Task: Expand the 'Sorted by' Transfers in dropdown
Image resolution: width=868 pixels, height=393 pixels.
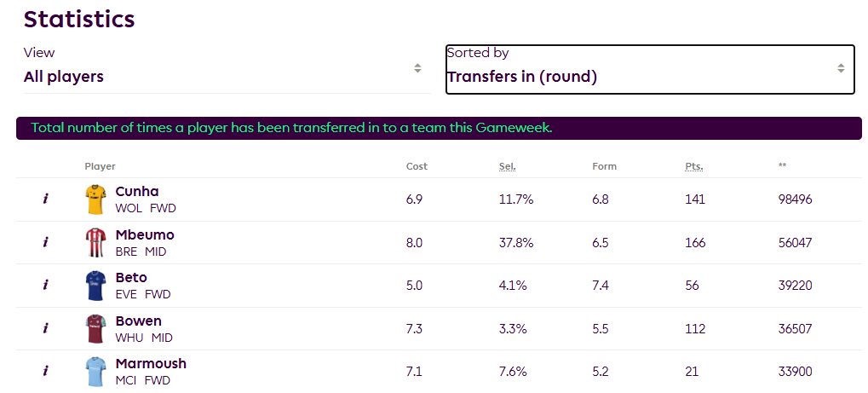Action: click(649, 69)
